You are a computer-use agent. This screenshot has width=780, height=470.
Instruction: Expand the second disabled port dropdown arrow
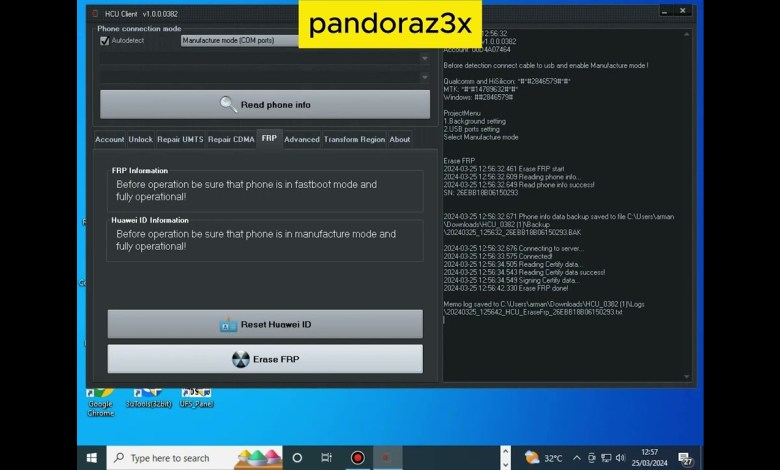[x=424, y=77]
